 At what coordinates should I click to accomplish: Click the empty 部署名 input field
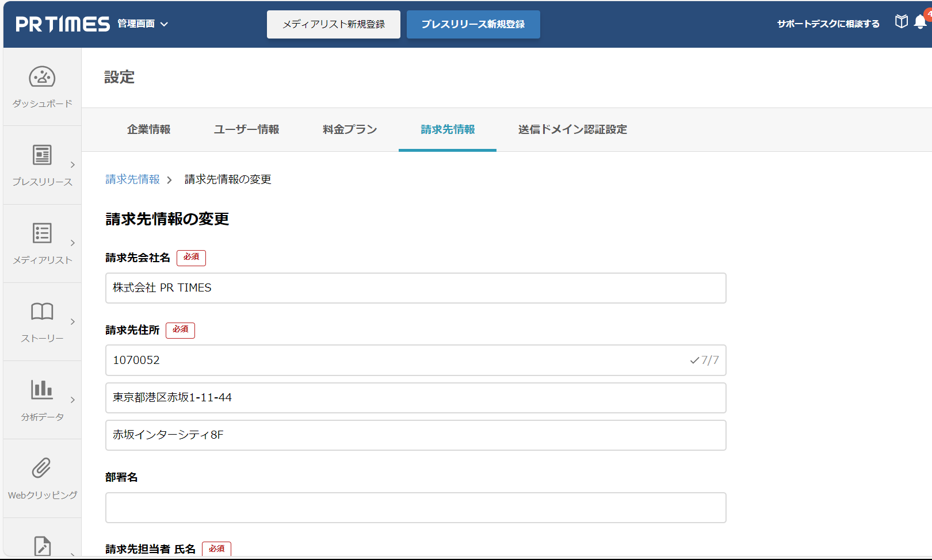pos(415,508)
